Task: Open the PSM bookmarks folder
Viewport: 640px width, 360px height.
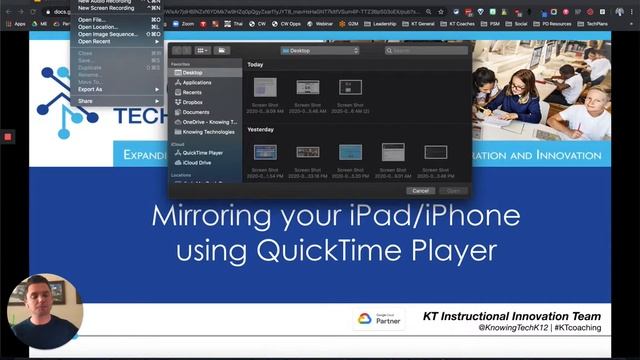Action: click(490, 24)
